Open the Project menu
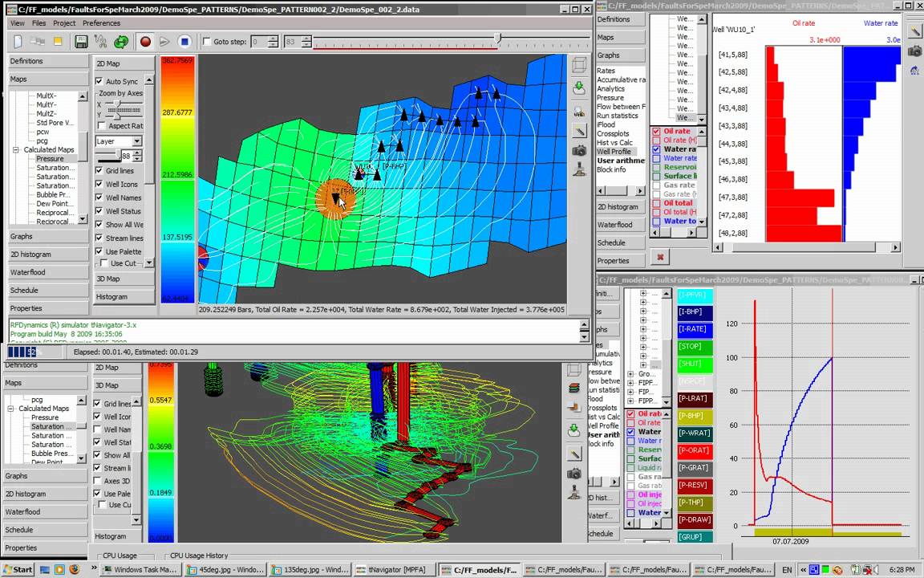This screenshot has width=924, height=578. point(64,23)
